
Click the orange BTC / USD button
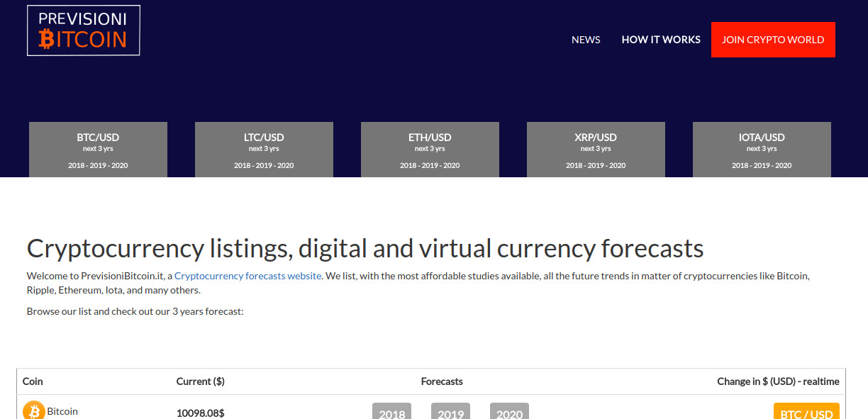[x=806, y=411]
